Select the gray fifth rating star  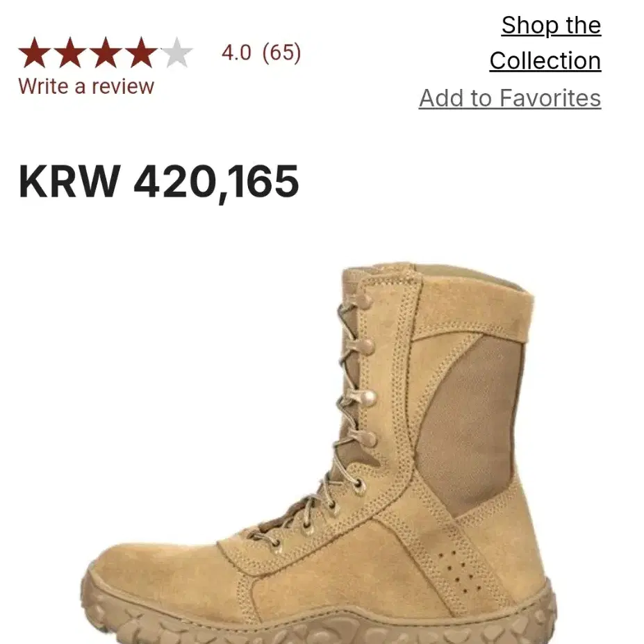click(x=176, y=53)
